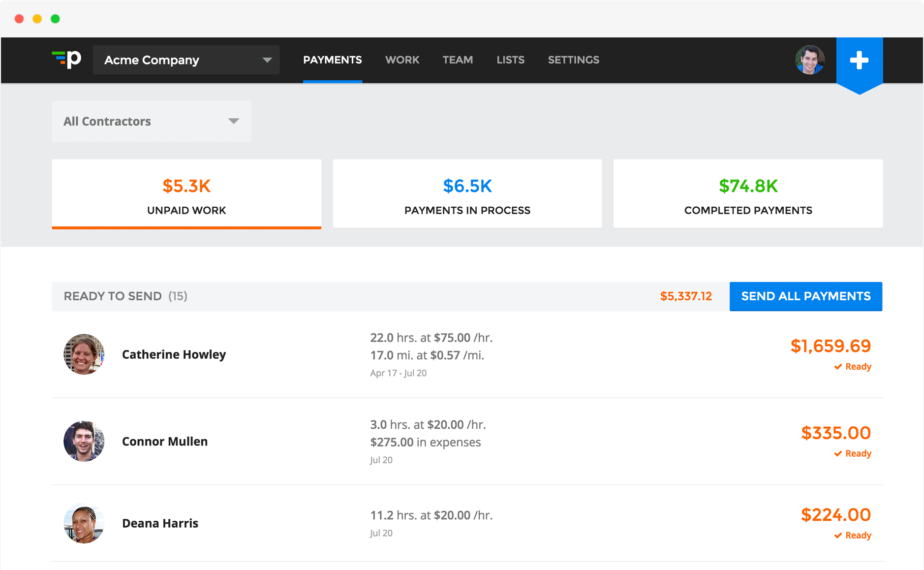Screen dimensions: 924x570
Task: Click the Ready status under $1,659.69
Action: point(853,367)
